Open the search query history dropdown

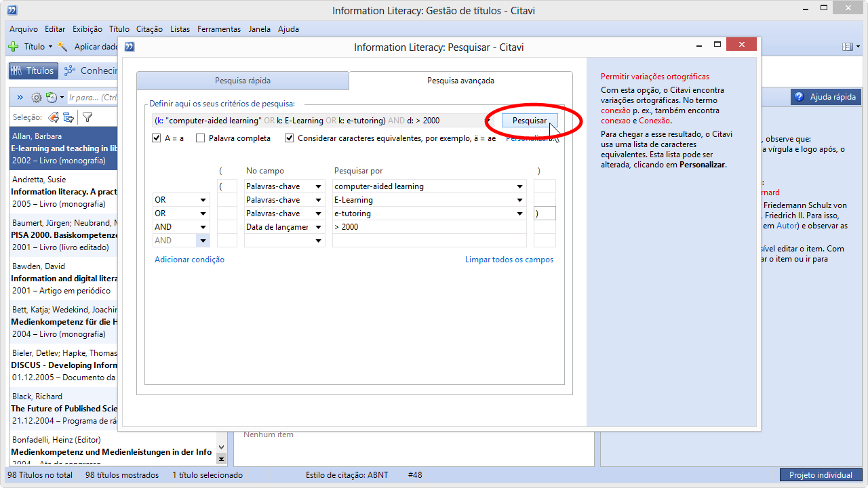pyautogui.click(x=488, y=121)
